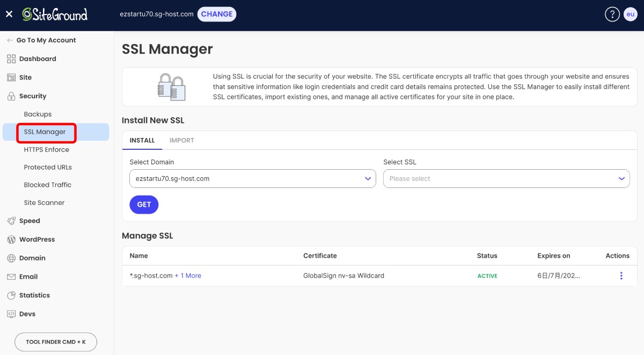Open the Domain sidebar section
Screen dimensions: 644x355
coord(32,258)
